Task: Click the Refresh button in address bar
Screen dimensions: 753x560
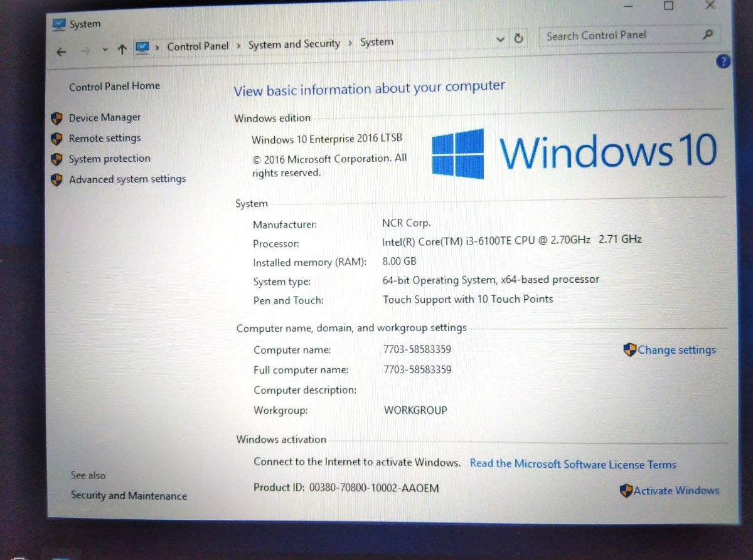Action: [x=519, y=38]
